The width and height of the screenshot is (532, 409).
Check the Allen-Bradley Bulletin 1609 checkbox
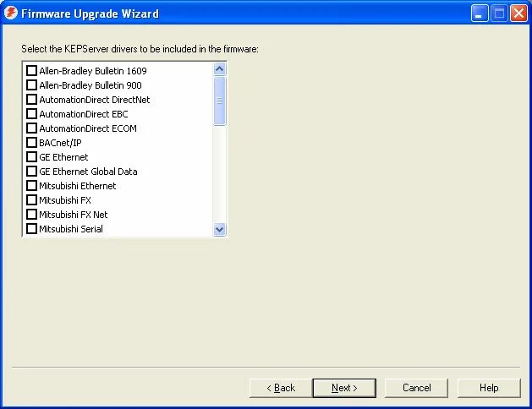31,70
